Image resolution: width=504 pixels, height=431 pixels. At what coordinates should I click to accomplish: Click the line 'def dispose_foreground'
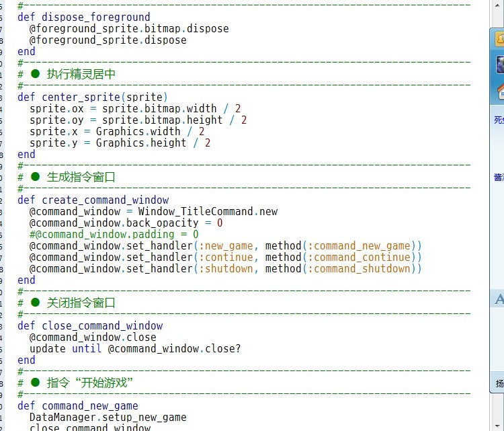pos(84,17)
